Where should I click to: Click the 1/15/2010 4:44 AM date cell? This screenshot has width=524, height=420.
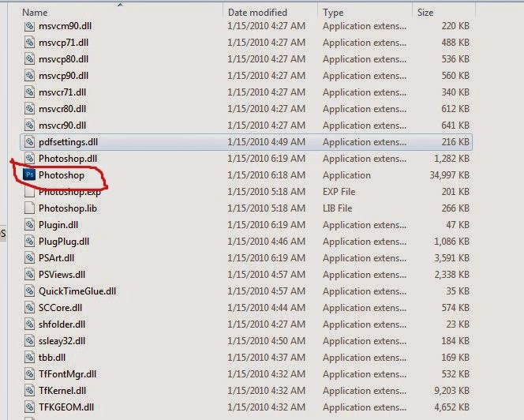click(267, 308)
